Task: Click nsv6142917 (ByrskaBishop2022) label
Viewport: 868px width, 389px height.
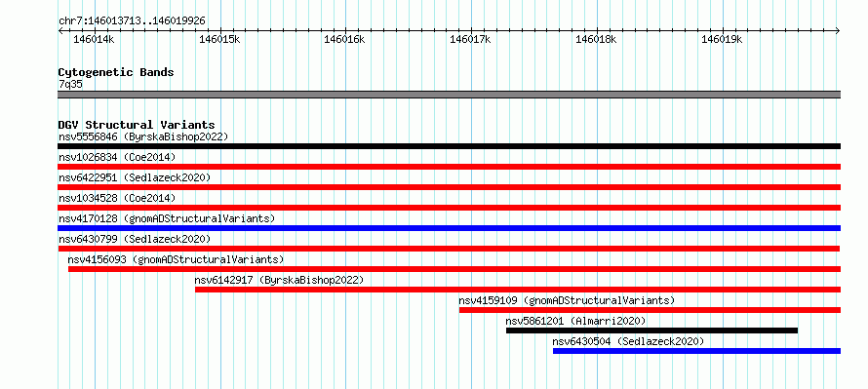Action: tap(280, 280)
